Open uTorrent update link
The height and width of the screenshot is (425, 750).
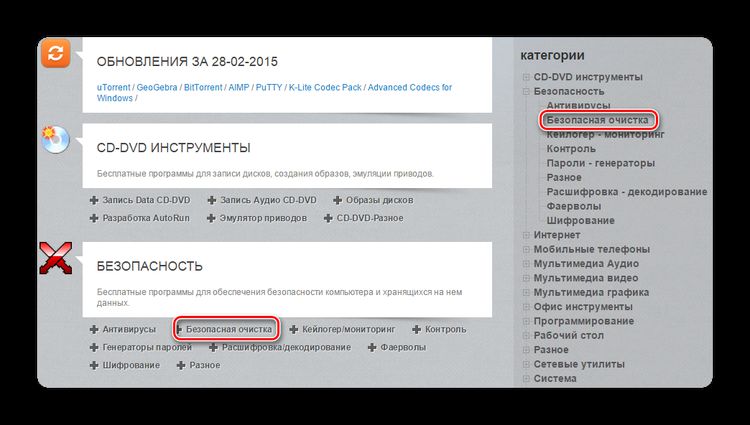coord(113,87)
